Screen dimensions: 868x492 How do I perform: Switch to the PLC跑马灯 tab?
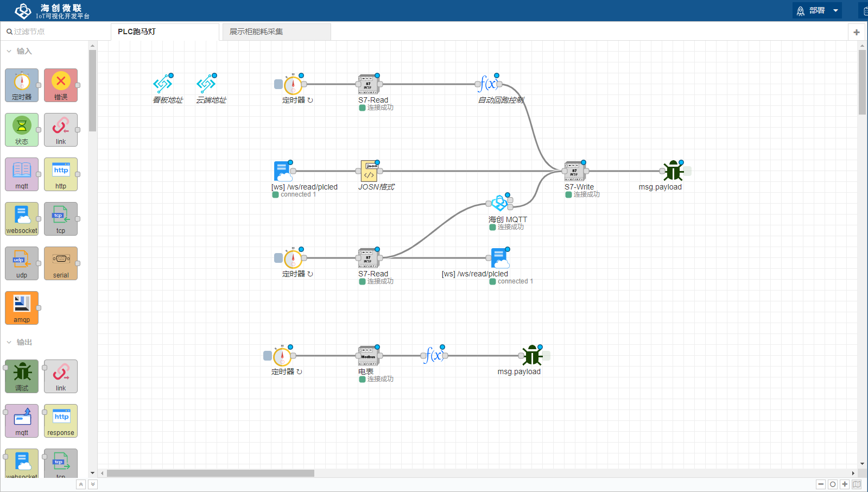(165, 31)
